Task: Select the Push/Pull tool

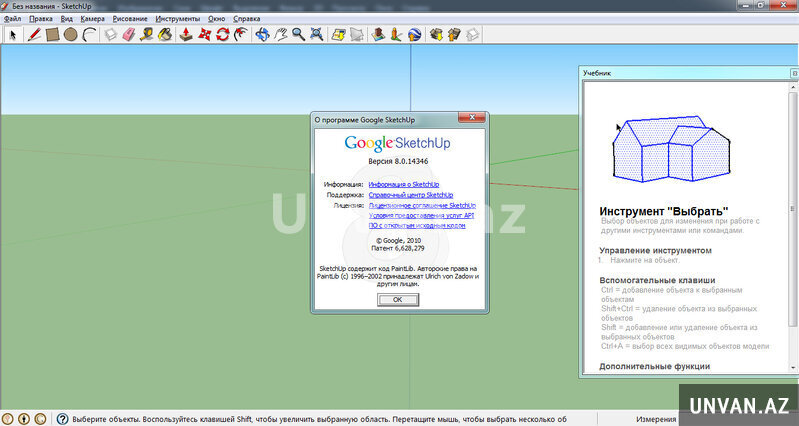Action: (186, 34)
